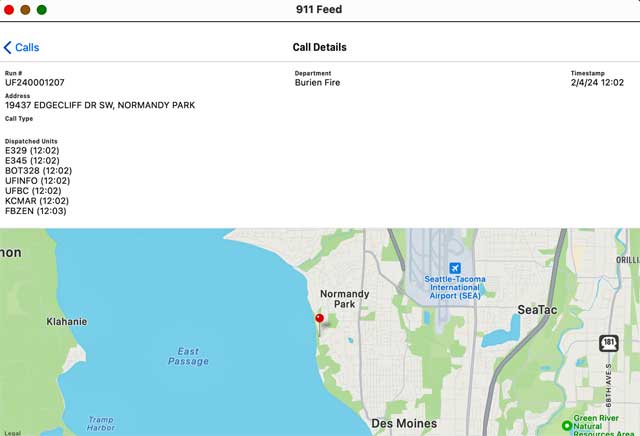Click the Normandy Park map label
Screen dimensions: 640x436
[x=344, y=299]
